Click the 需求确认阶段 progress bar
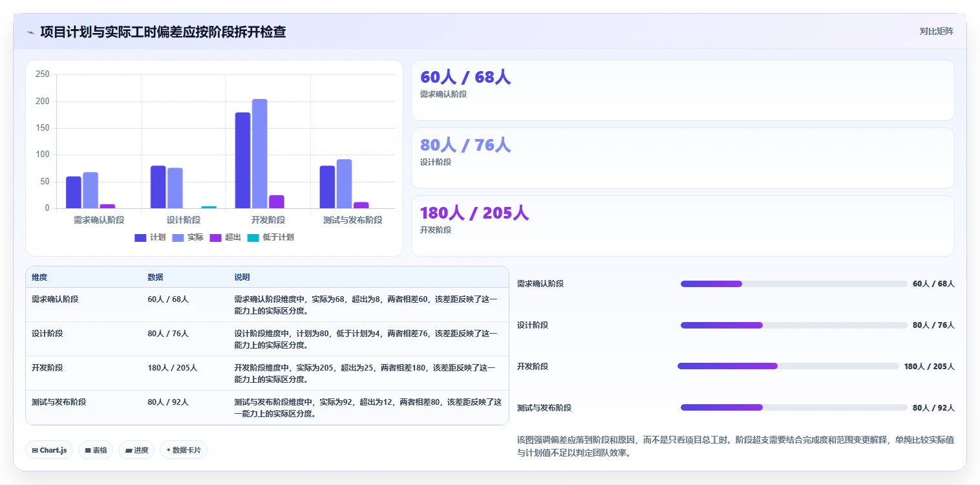This screenshot has height=485, width=980. coord(794,284)
